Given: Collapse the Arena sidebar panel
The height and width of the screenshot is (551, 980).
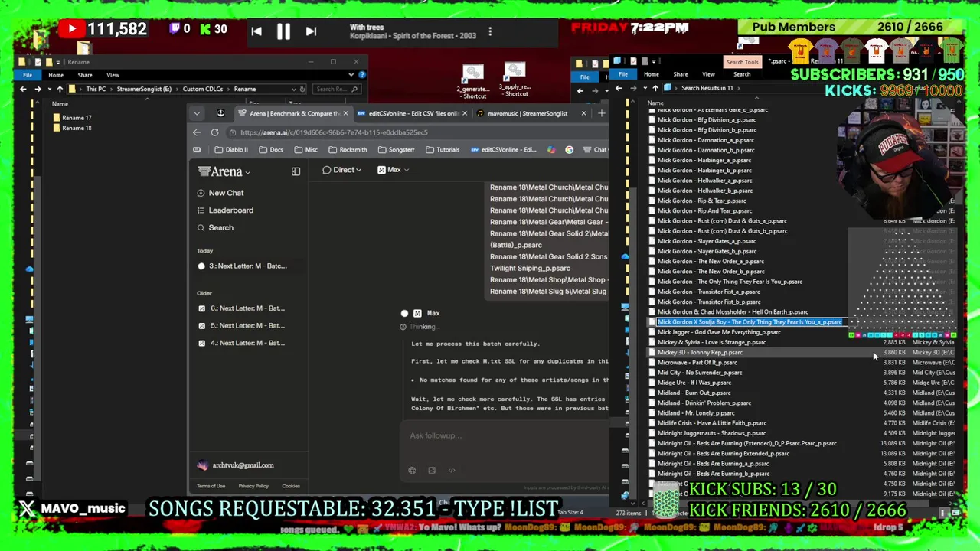Looking at the screenshot, I should [x=296, y=171].
